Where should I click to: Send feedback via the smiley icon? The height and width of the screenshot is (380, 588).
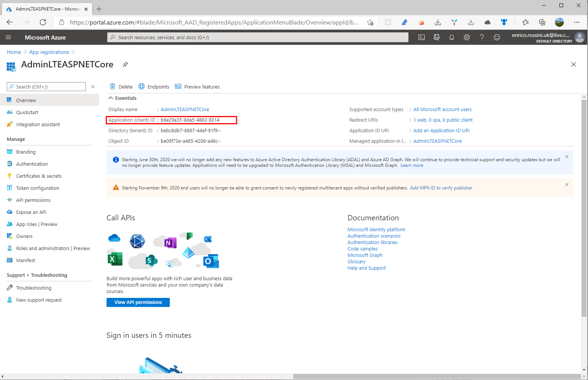point(497,37)
